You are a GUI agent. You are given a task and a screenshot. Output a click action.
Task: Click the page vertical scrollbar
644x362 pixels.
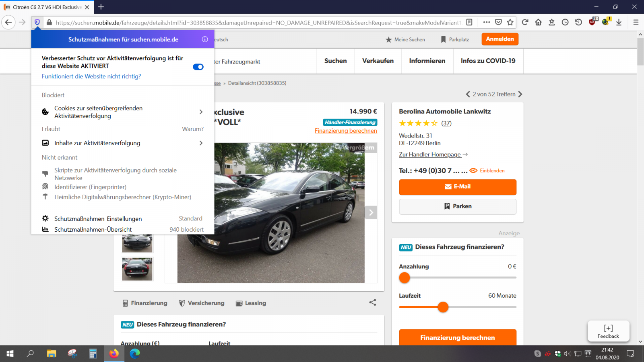click(x=640, y=51)
